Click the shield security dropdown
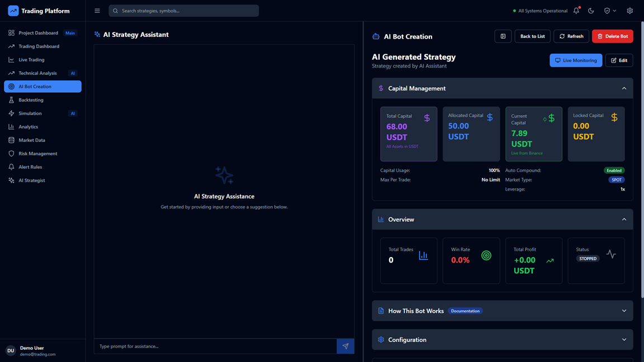Image resolution: width=644 pixels, height=362 pixels. pos(610,11)
